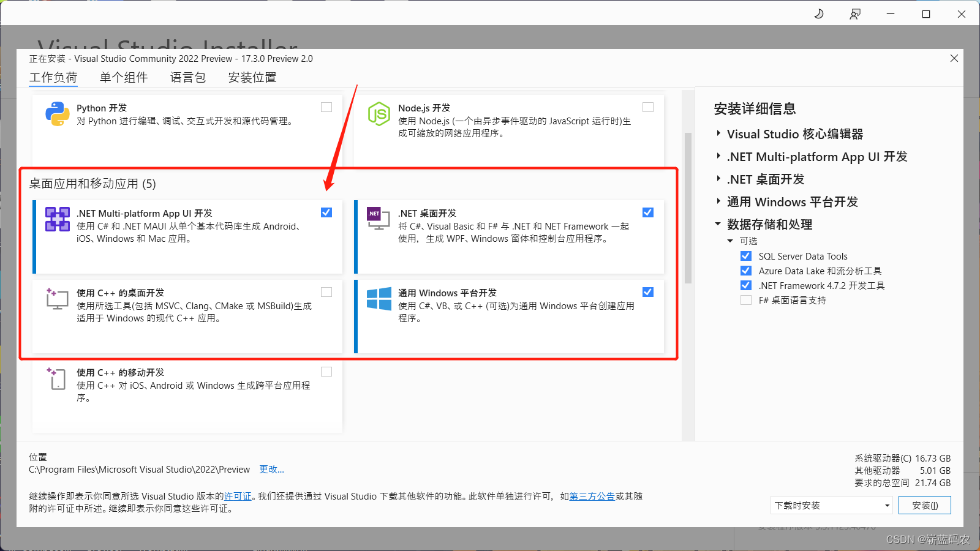This screenshot has width=980, height=551.
Task: Click the .NET Multi-platform App UI icon
Action: click(57, 219)
